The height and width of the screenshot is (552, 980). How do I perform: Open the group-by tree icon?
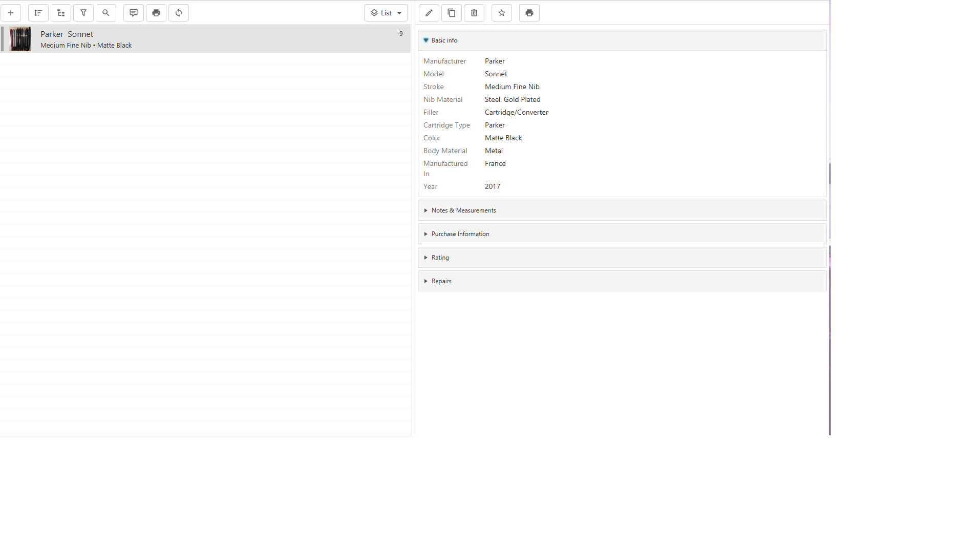(x=61, y=13)
